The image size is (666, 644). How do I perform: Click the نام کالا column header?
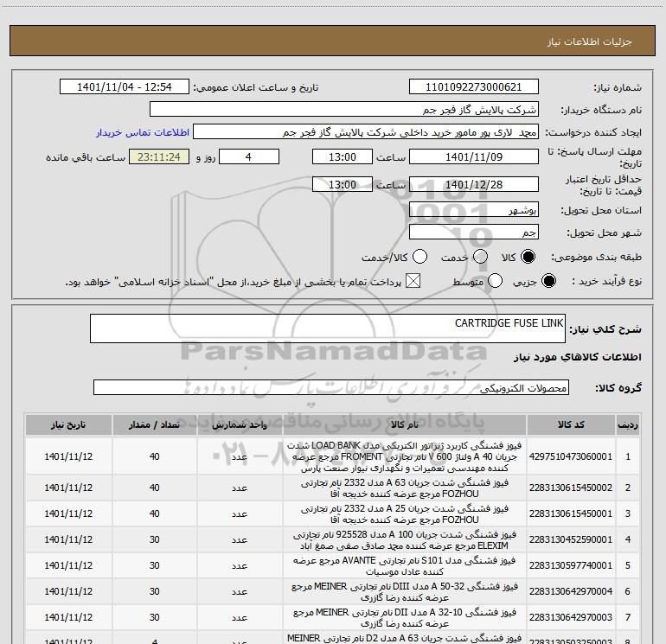point(405,425)
